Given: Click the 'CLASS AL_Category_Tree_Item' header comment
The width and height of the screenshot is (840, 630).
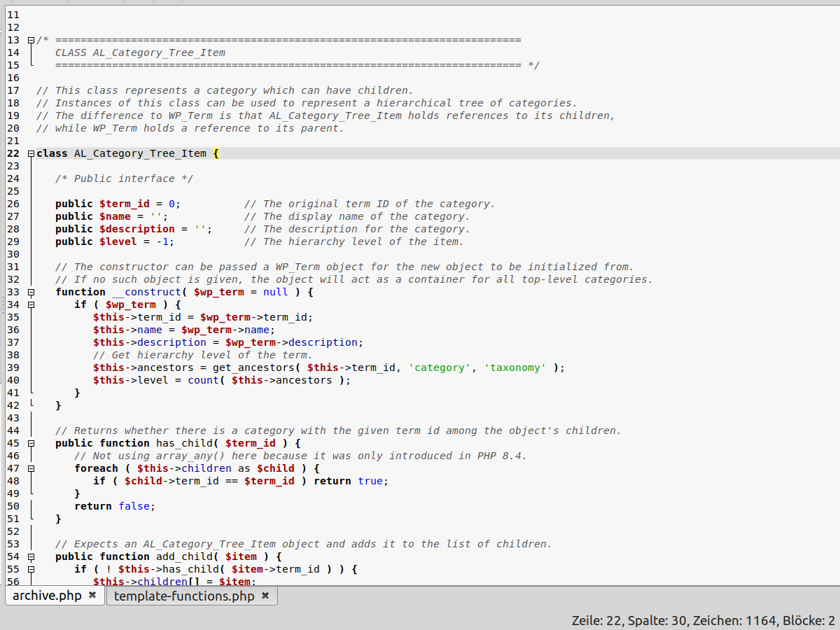Looking at the screenshot, I should [x=140, y=52].
